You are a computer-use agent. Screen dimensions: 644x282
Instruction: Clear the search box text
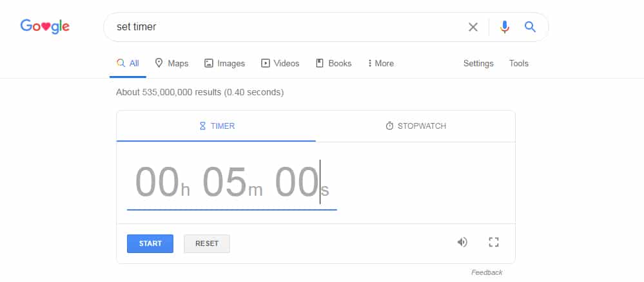click(x=473, y=27)
